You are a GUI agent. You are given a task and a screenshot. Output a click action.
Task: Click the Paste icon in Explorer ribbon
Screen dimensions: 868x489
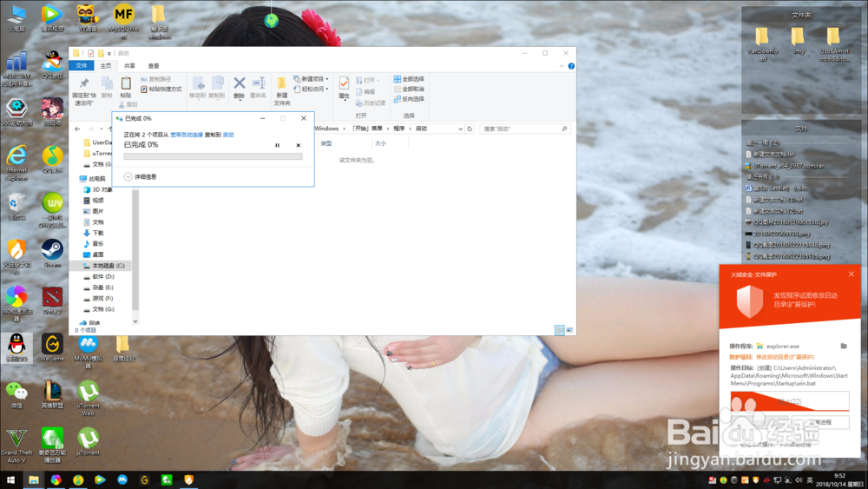126,88
